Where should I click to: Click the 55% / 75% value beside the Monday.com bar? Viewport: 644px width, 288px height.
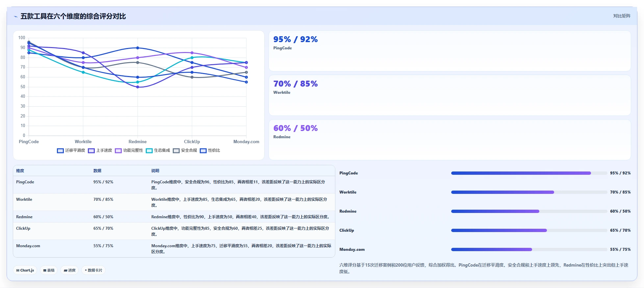(620, 249)
